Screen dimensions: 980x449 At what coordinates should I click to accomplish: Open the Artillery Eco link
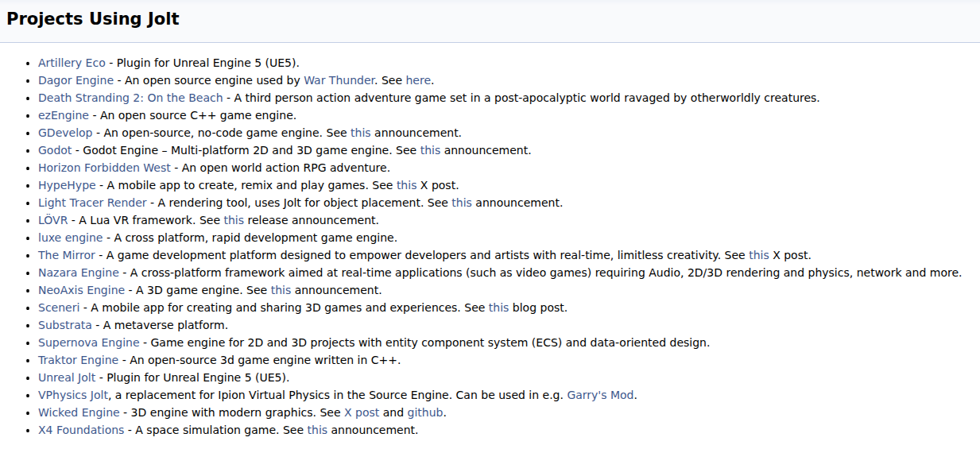coord(72,63)
